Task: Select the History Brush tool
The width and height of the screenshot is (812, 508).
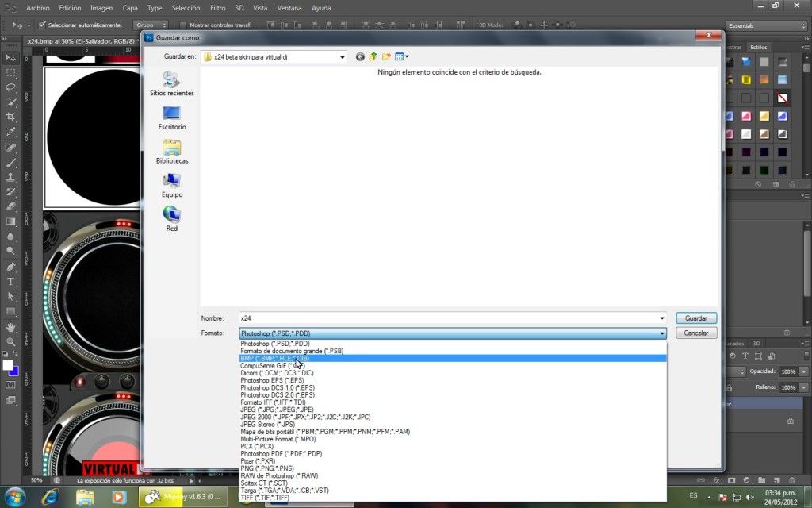Action: (10, 192)
